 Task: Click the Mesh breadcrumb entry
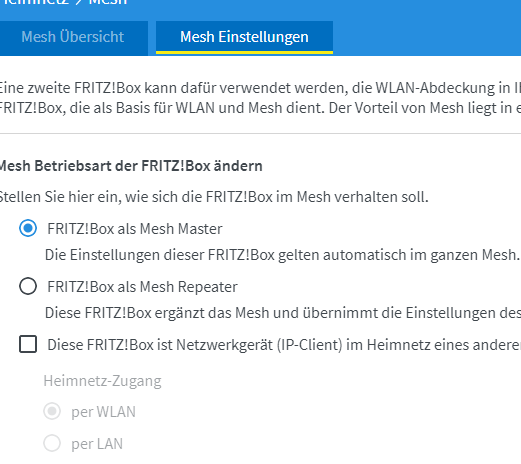click(x=108, y=3)
